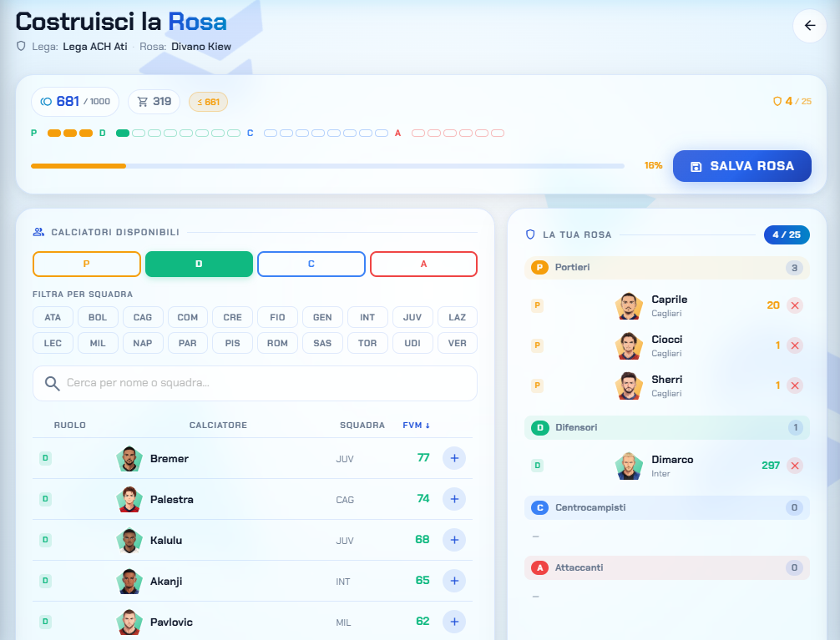Click Bremer's player avatar
The width and height of the screenshot is (840, 640).
tap(129, 458)
